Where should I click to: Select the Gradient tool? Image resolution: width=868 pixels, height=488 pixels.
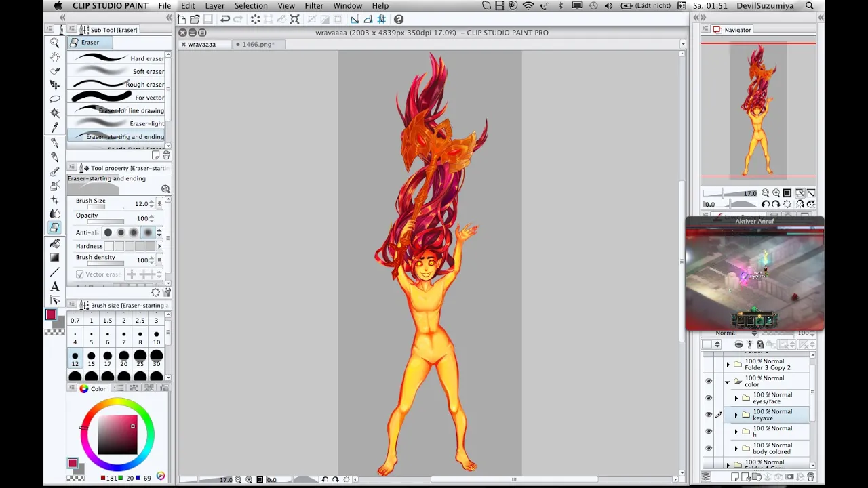[55, 258]
